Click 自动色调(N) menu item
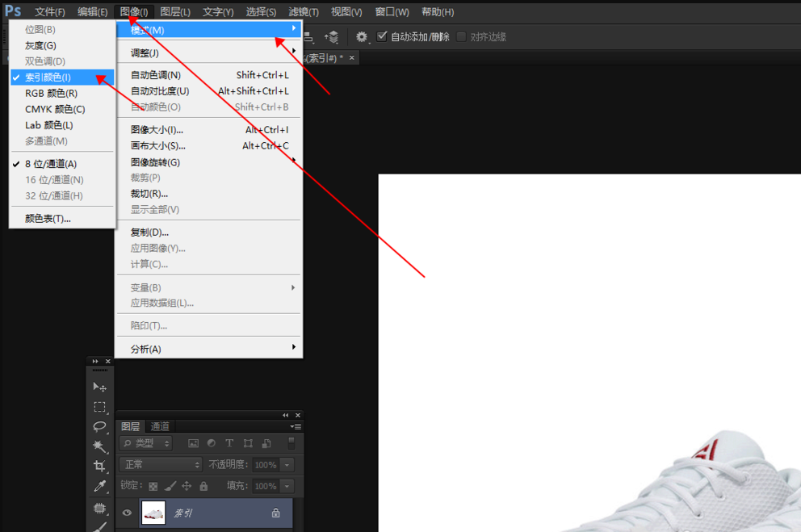This screenshot has width=801, height=532. 209,75
